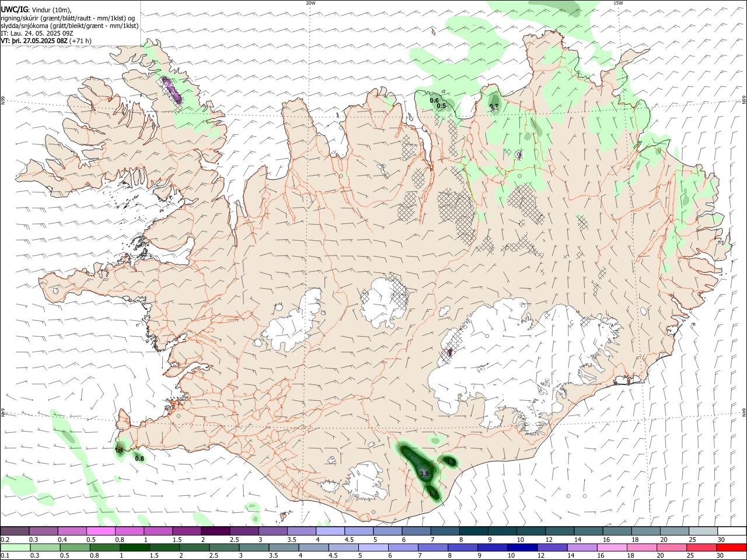Click the purple snow patch in the Westfjords
Image resolution: width=747 pixels, height=560 pixels.
pyautogui.click(x=172, y=90)
